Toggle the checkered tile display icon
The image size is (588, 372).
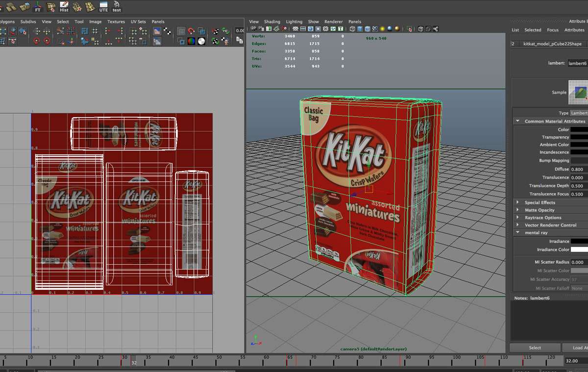click(x=168, y=31)
